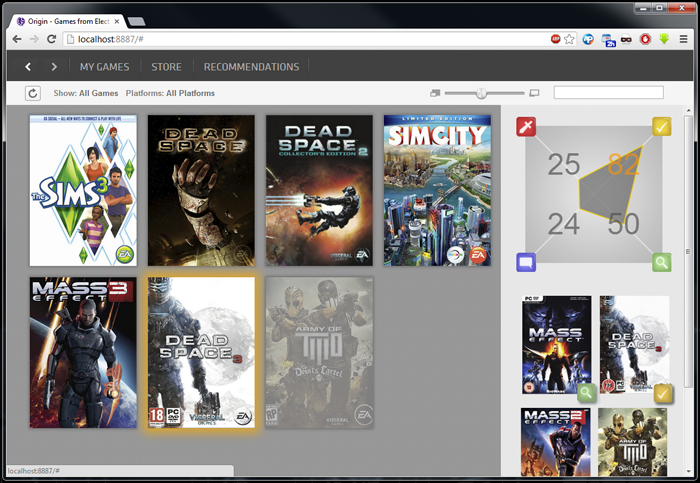This screenshot has width=700, height=483.
Task: Open the RECOMMENDATIONS tab
Action: point(251,67)
